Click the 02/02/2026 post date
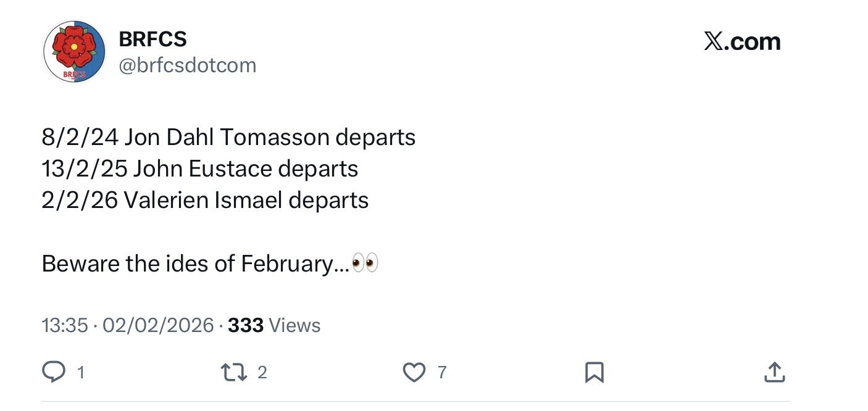Viewport: 868px width, 411px height. [158, 325]
